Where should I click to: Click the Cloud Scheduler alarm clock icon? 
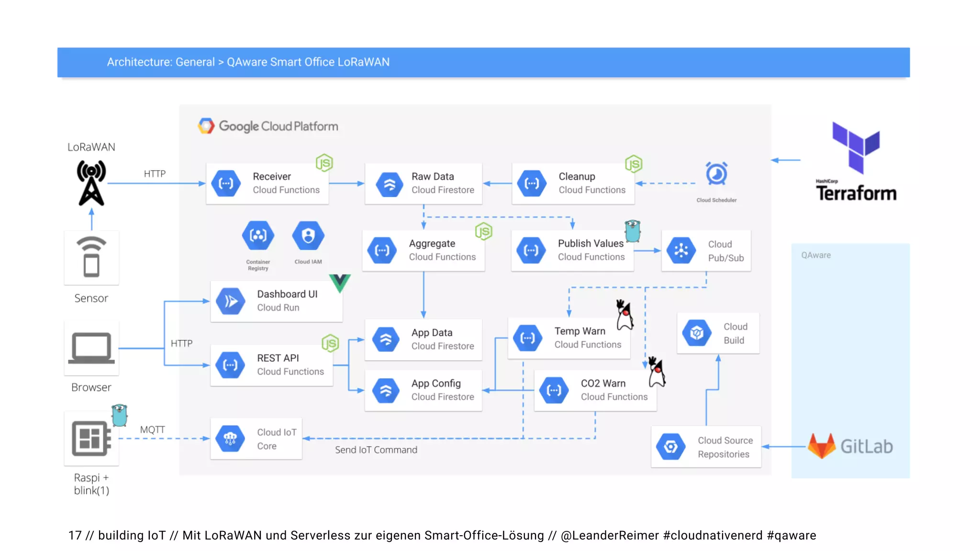(x=716, y=174)
